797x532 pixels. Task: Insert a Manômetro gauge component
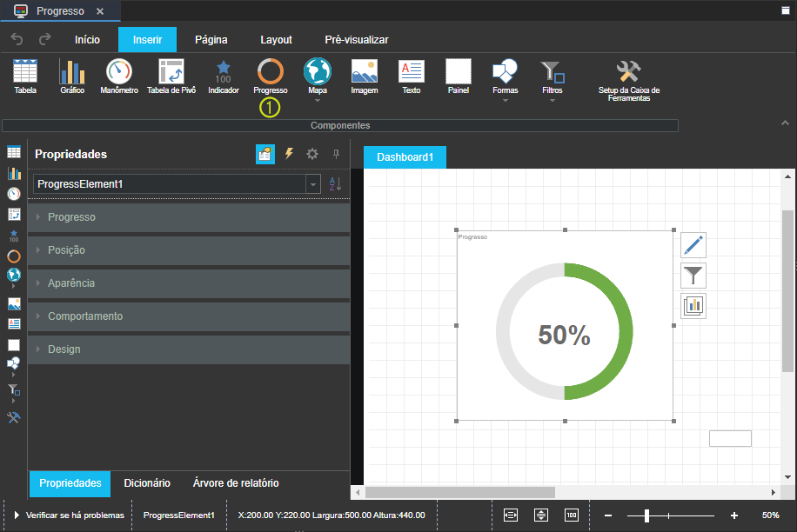point(119,76)
